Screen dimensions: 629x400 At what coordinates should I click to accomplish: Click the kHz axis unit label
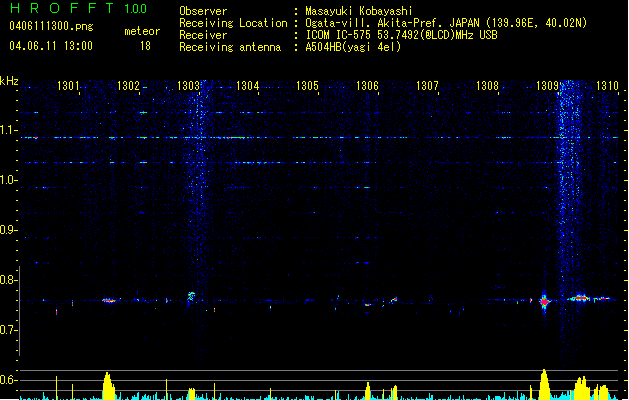9,81
